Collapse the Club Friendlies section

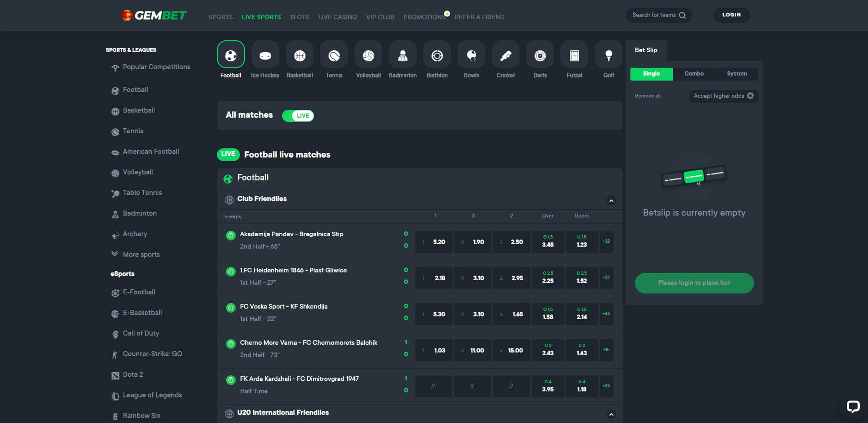pyautogui.click(x=611, y=200)
